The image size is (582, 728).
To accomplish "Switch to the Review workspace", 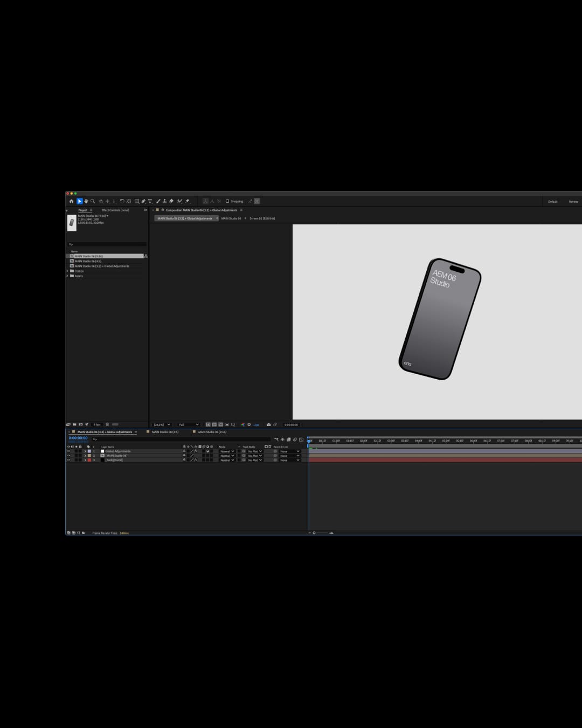I will pyautogui.click(x=573, y=202).
